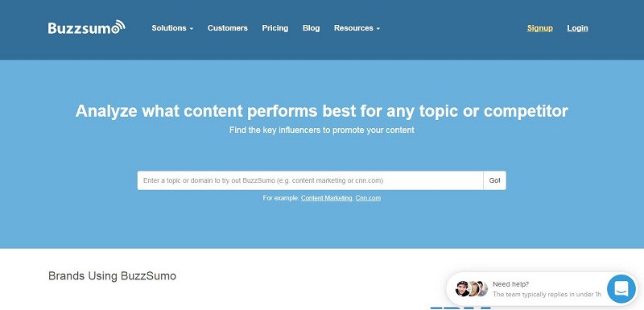Viewport: 644px width, 310px height.
Task: Click the signal waves in the Buzzsumo logo
Action: click(118, 26)
